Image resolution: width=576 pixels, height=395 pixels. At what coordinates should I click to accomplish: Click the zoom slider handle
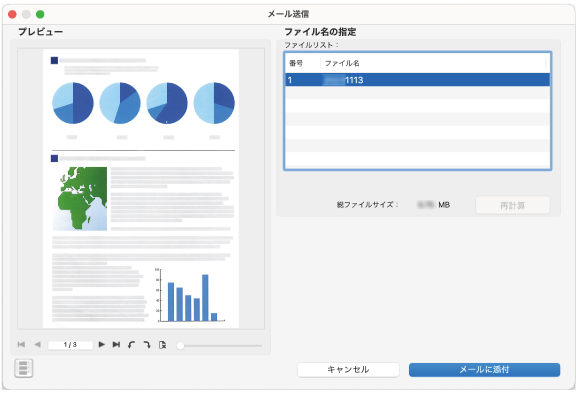tap(180, 346)
